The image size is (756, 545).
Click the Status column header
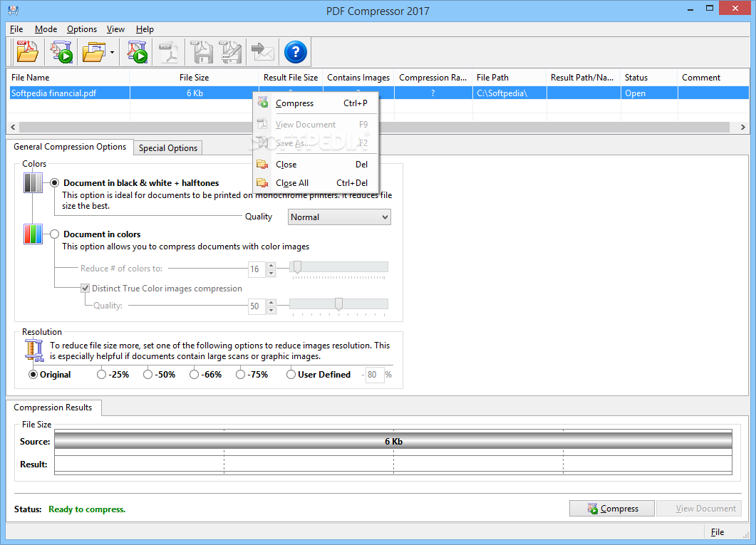click(x=649, y=78)
